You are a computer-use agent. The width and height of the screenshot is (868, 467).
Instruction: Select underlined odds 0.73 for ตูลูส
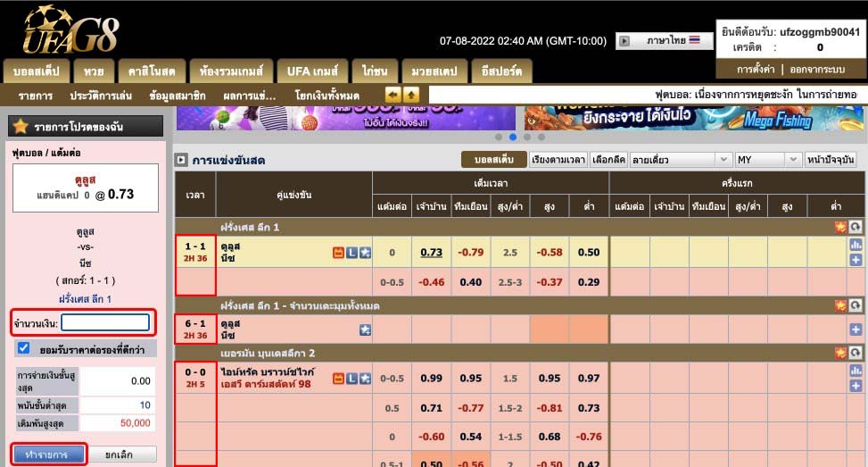point(431,252)
